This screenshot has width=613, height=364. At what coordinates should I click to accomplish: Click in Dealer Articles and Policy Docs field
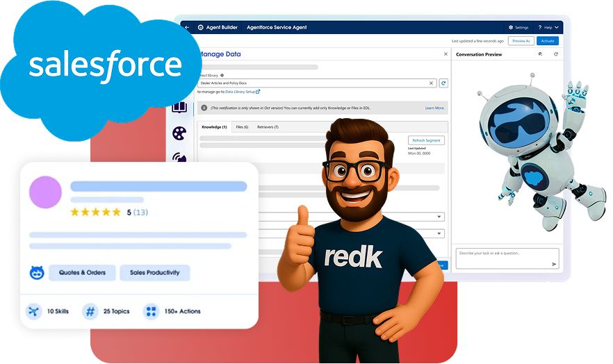click(x=317, y=83)
